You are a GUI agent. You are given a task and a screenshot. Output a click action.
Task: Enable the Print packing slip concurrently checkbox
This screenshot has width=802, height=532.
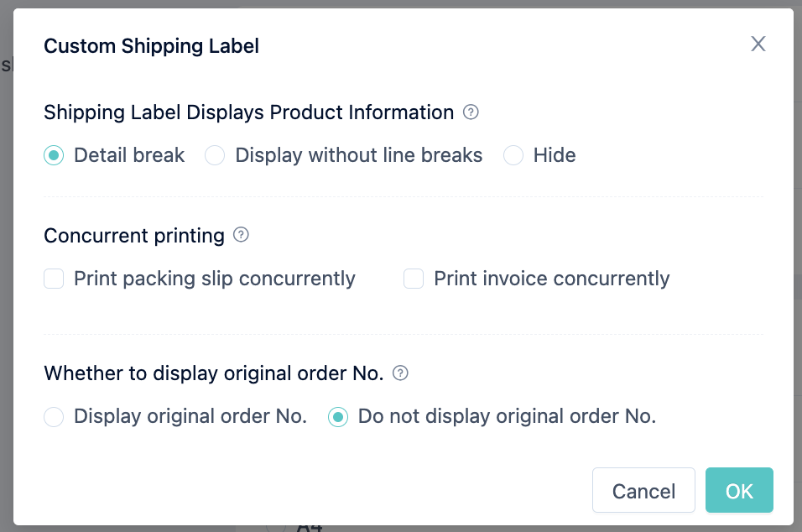tap(54, 279)
